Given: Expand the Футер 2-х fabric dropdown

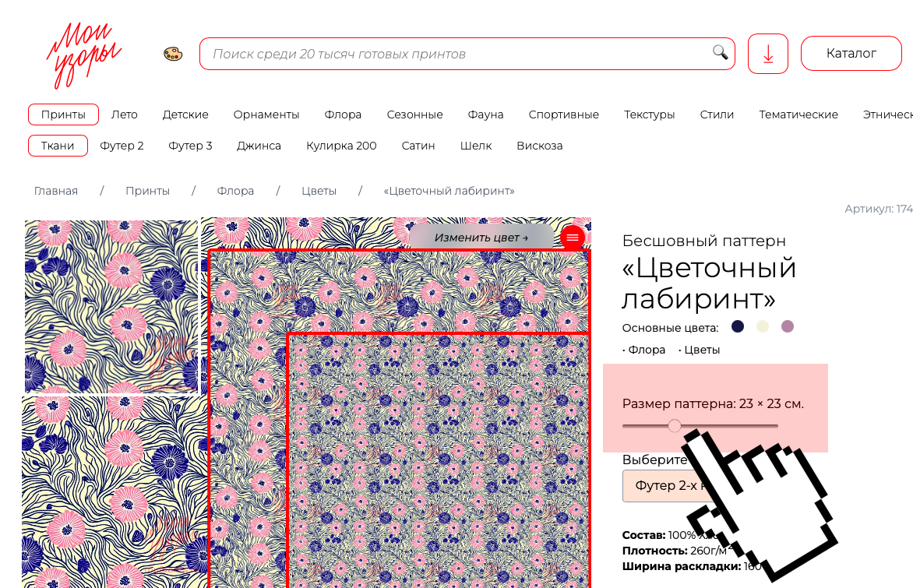Looking at the screenshot, I should [658, 486].
